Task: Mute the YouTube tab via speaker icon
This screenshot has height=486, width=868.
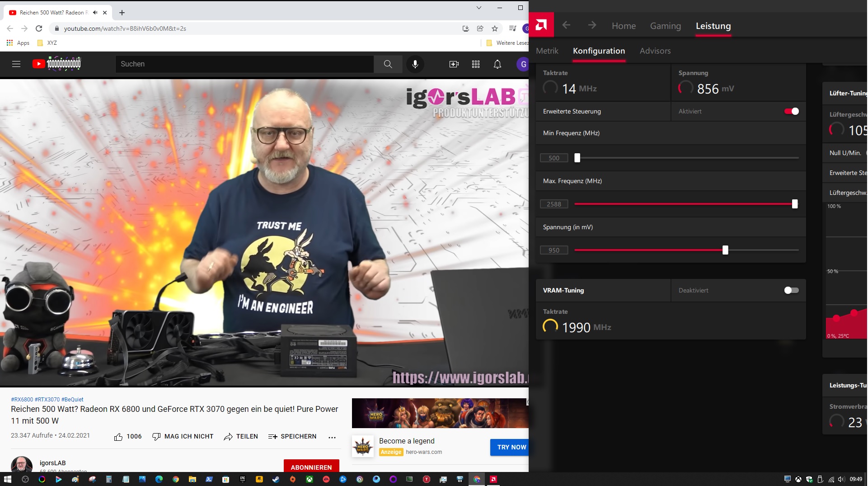Action: (x=95, y=13)
